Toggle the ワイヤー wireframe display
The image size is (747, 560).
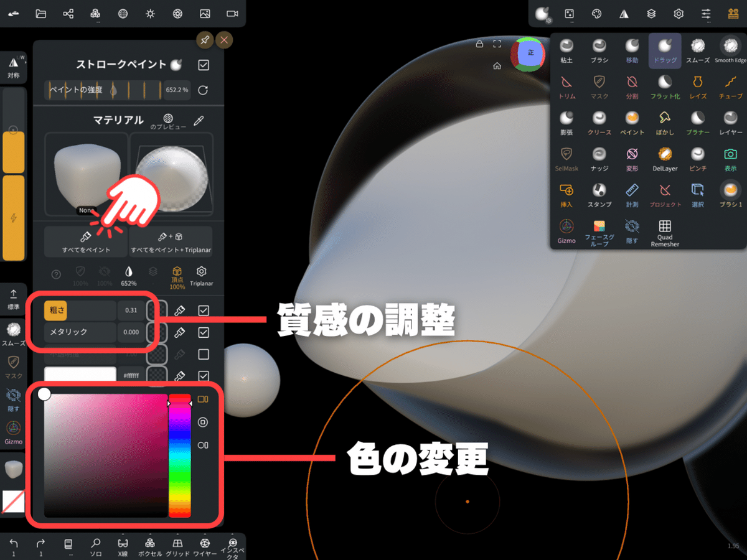[205, 546]
